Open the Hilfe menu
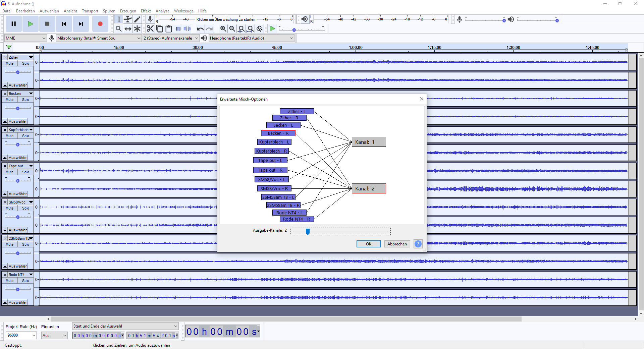The image size is (644, 349). click(202, 11)
